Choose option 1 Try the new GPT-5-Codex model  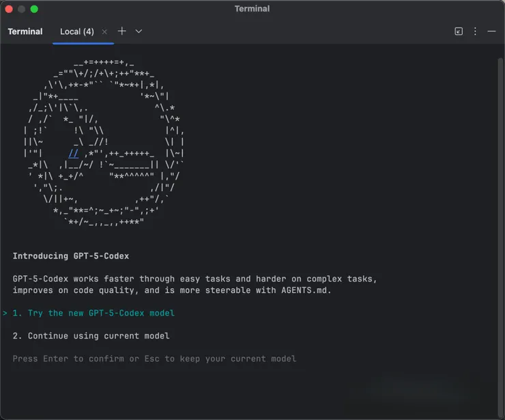[x=93, y=313]
